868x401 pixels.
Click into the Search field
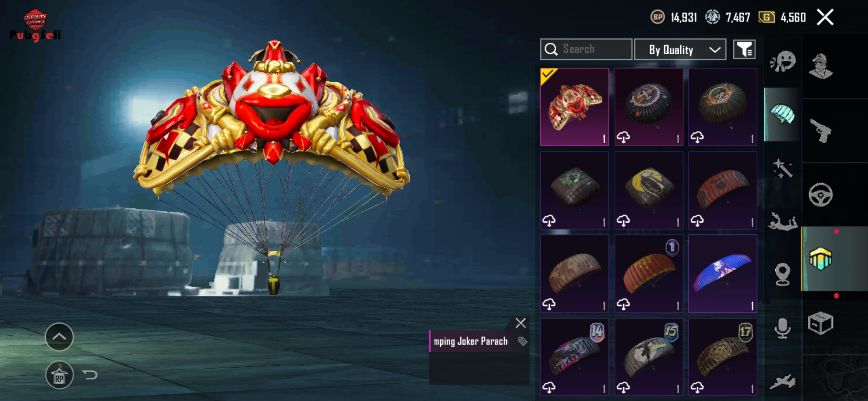586,49
